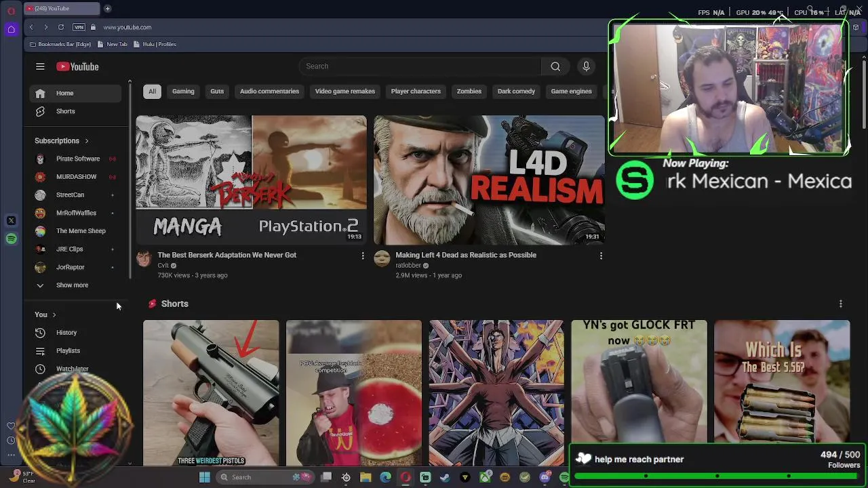Screen dimensions: 868x488
Task: Expand the Subscriptions section chevron
Action: (x=87, y=141)
